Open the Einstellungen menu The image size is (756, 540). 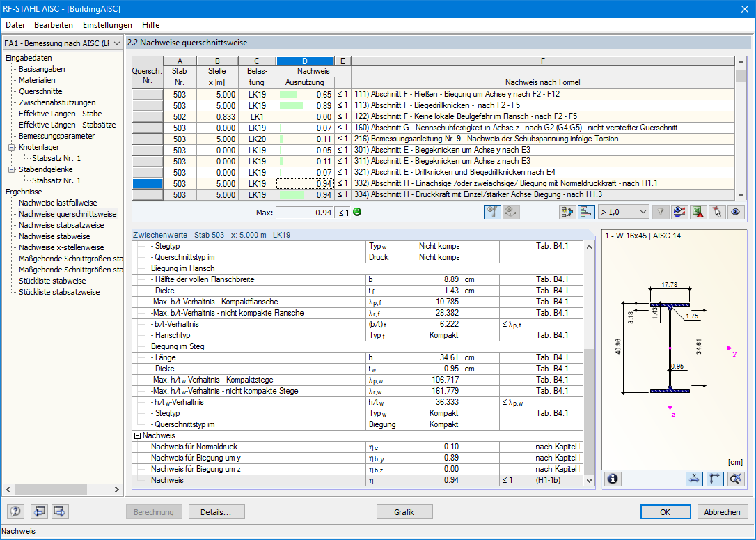pos(107,25)
